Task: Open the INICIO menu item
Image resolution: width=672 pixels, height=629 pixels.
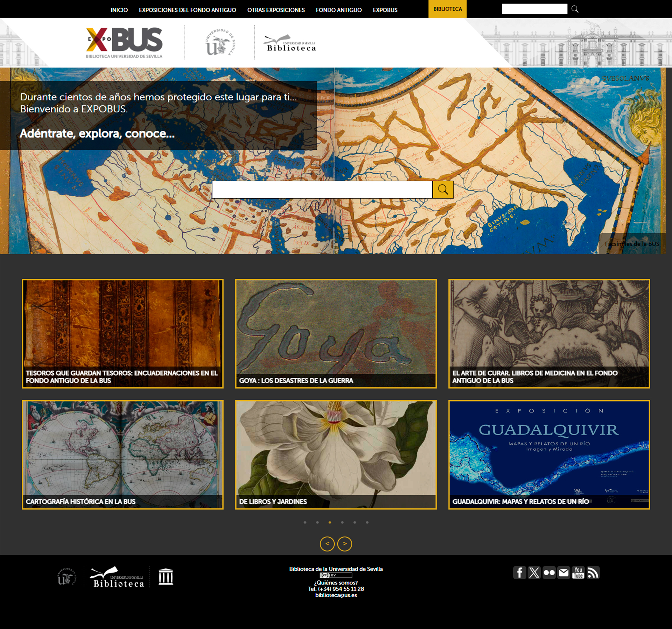Action: tap(119, 10)
